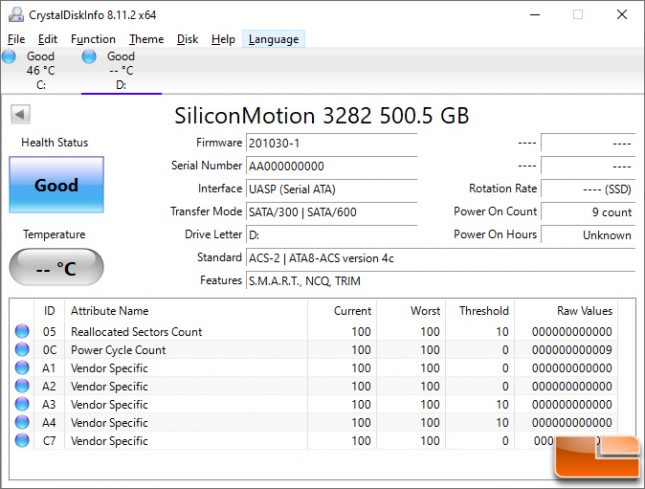Open the Theme menu

click(146, 39)
